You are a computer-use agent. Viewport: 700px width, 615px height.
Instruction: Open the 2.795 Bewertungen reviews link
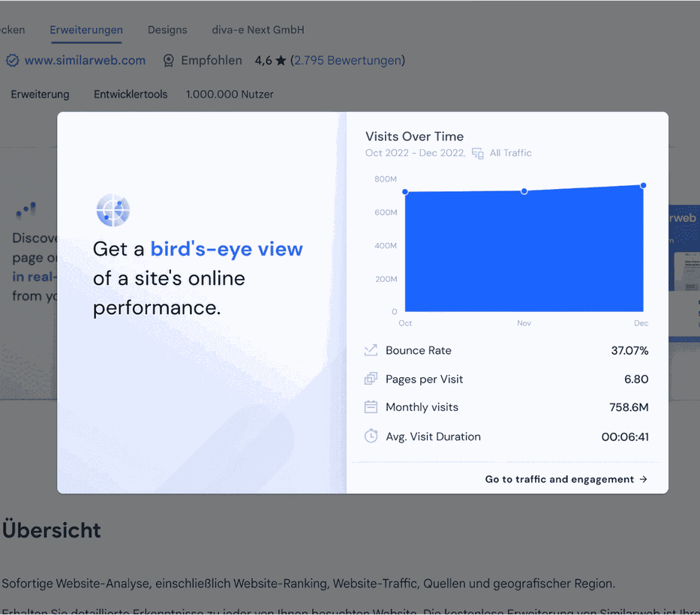point(347,61)
